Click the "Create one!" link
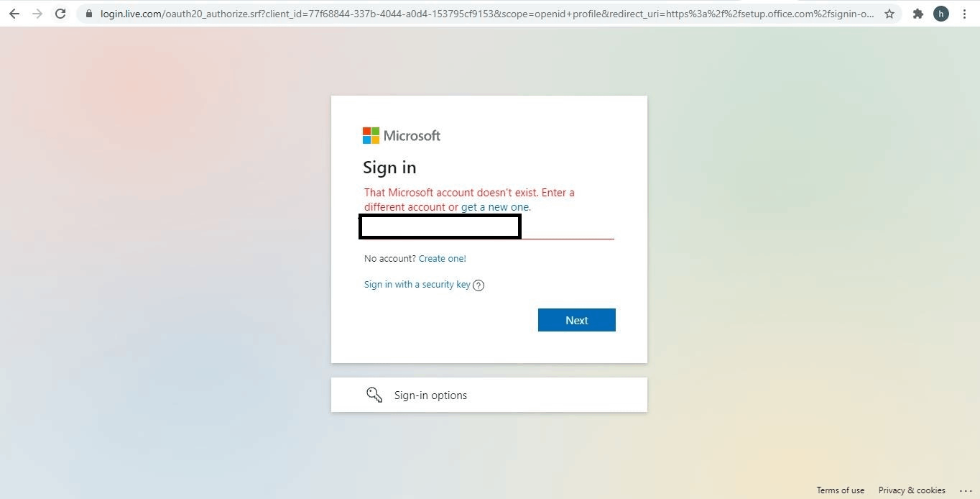This screenshot has width=980, height=499. pyautogui.click(x=443, y=259)
